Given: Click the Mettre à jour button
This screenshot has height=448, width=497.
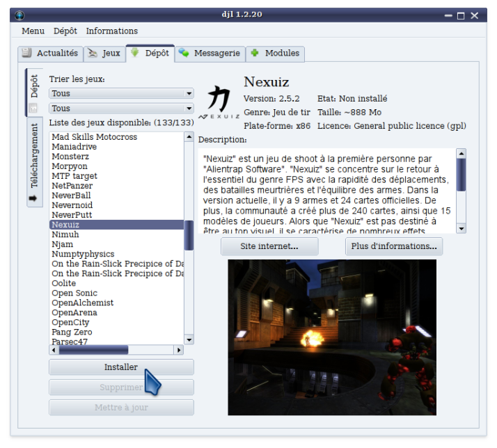Looking at the screenshot, I should coord(121,408).
